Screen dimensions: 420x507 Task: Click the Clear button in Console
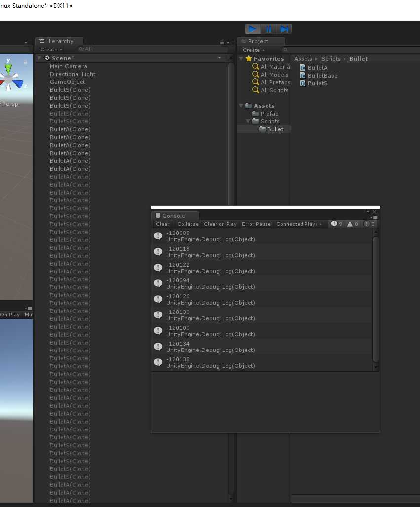pos(162,224)
